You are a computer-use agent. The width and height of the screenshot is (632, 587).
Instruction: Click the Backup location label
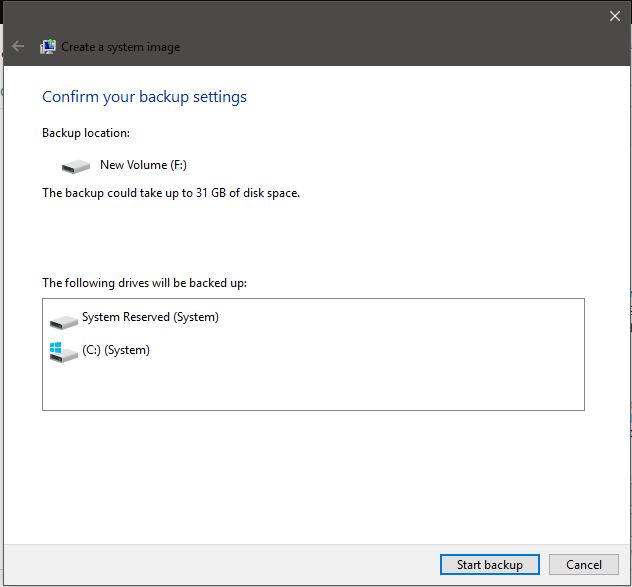86,133
